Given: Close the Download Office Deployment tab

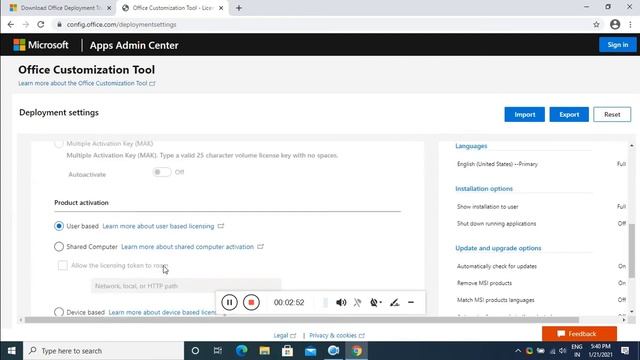Looking at the screenshot, I should coord(109,8).
